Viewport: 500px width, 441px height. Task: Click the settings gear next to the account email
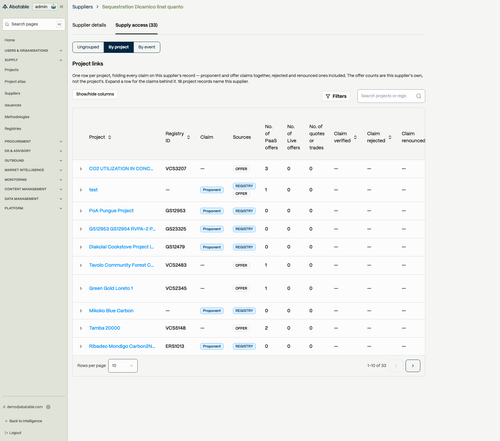48,407
